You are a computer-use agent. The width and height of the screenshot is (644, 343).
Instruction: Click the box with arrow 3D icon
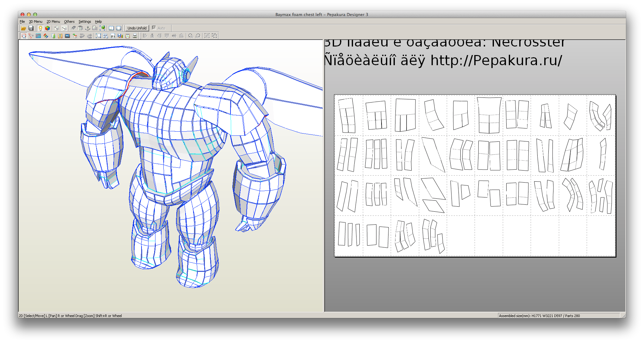tap(75, 36)
